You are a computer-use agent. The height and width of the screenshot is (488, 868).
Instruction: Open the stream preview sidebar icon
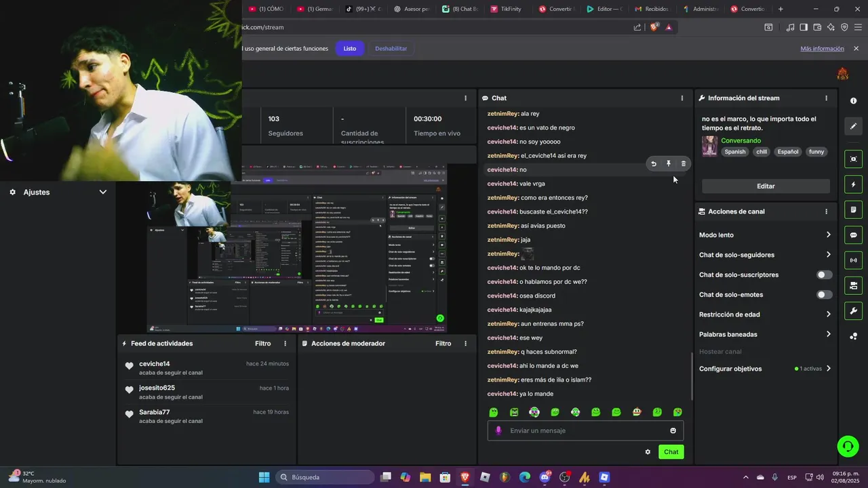(x=853, y=159)
